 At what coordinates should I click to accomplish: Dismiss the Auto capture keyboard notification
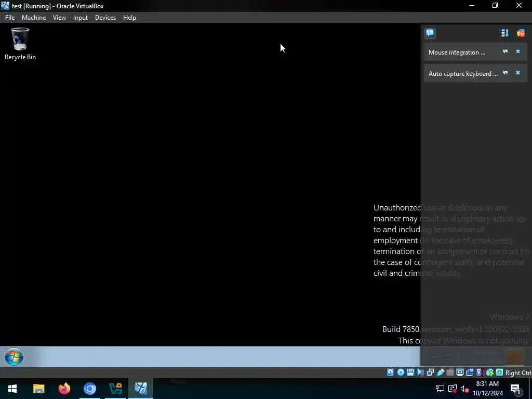518,73
